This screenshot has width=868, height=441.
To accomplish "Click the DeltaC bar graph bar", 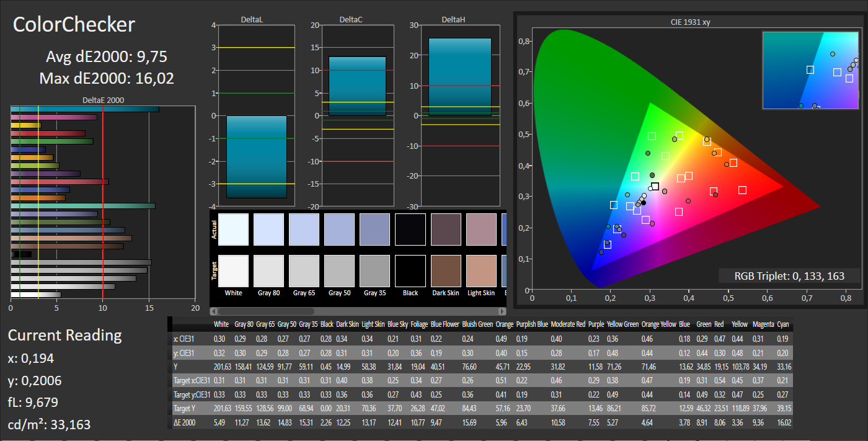I will click(357, 86).
